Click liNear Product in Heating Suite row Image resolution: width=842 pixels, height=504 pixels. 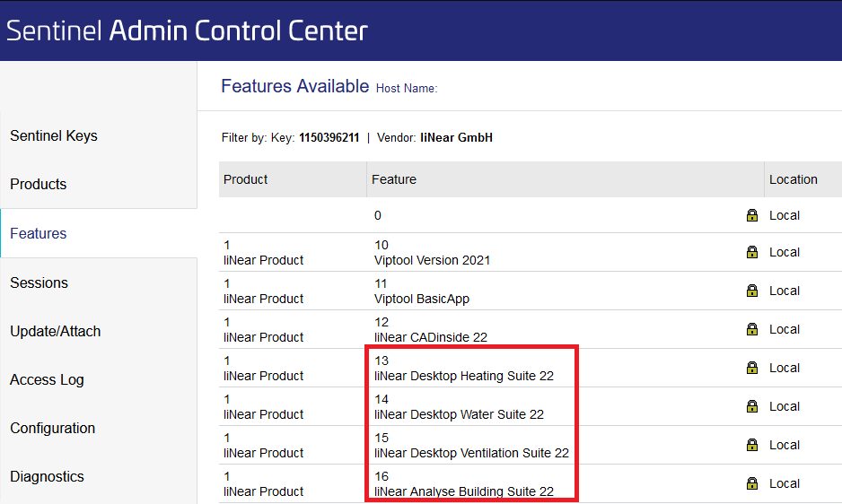click(x=263, y=377)
